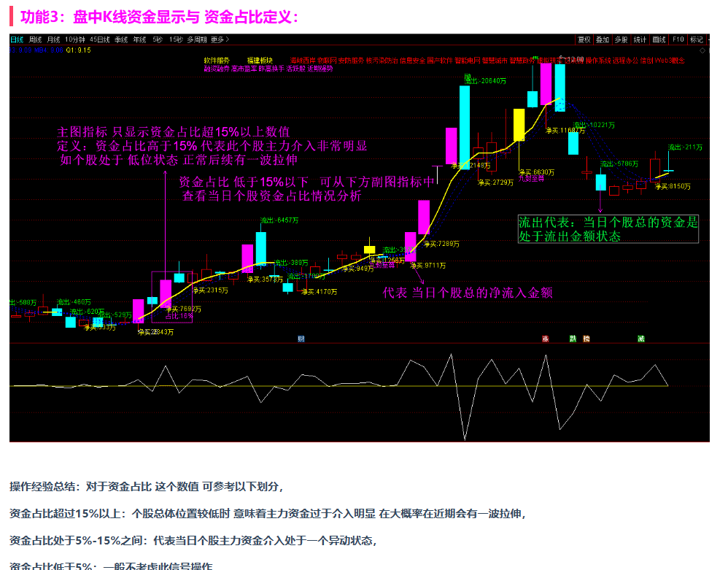This screenshot has width=728, height=570.
Task: Click the 减 marker on the timeline
Action: click(641, 339)
